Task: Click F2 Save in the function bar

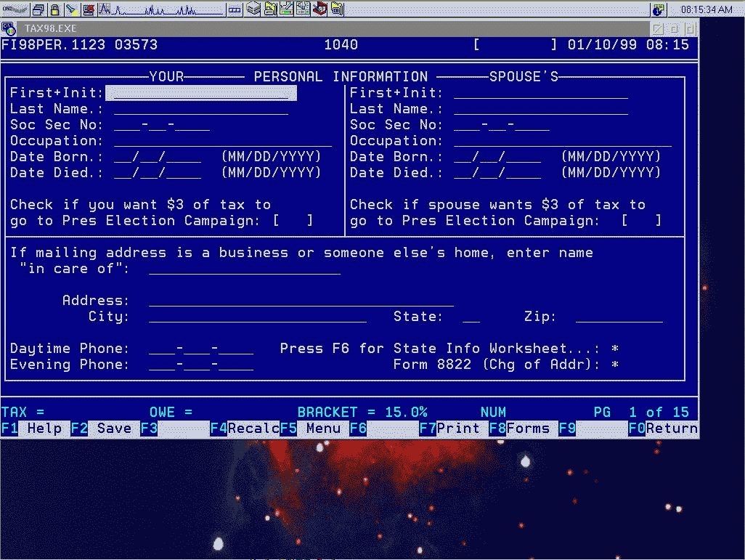Action: click(x=105, y=429)
